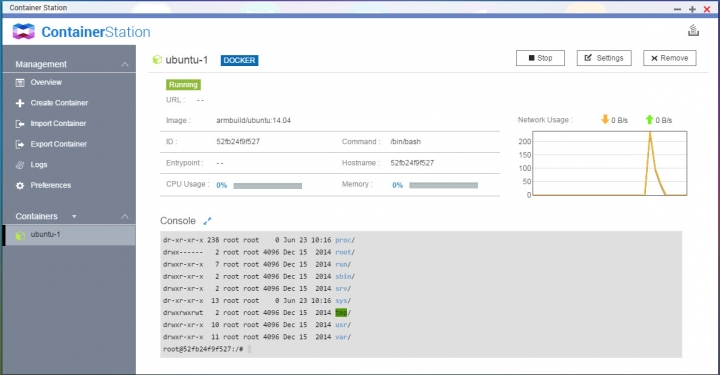Image resolution: width=720 pixels, height=375 pixels.
Task: Click the root/ directory entry in console
Action: (345, 252)
